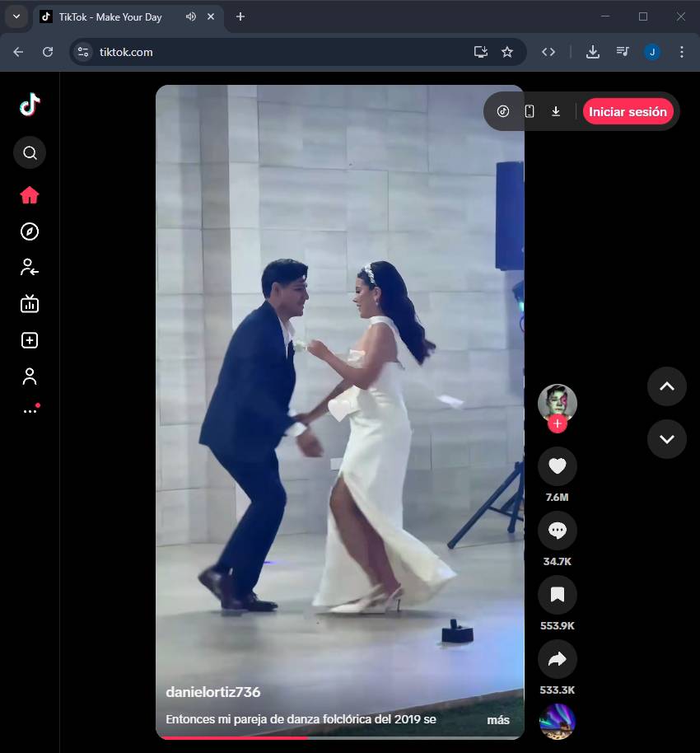Mute the TikTok tab audio speaker icon
The image size is (700, 753).
191,16
